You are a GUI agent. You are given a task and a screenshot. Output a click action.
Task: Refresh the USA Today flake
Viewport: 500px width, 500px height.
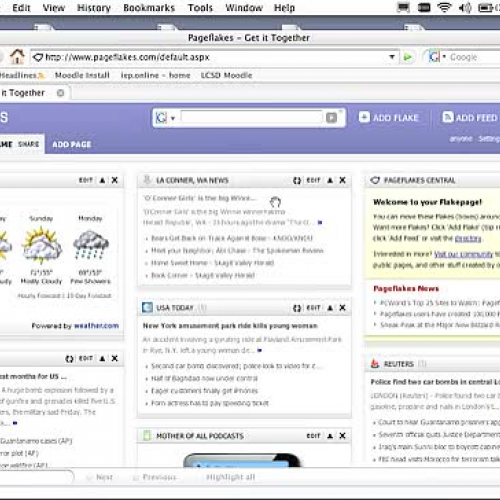297,308
